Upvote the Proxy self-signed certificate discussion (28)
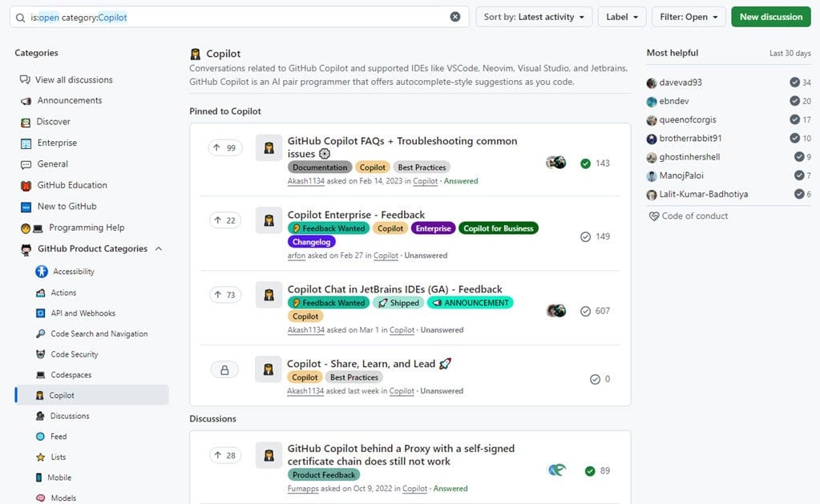The height and width of the screenshot is (504, 820). [x=225, y=455]
